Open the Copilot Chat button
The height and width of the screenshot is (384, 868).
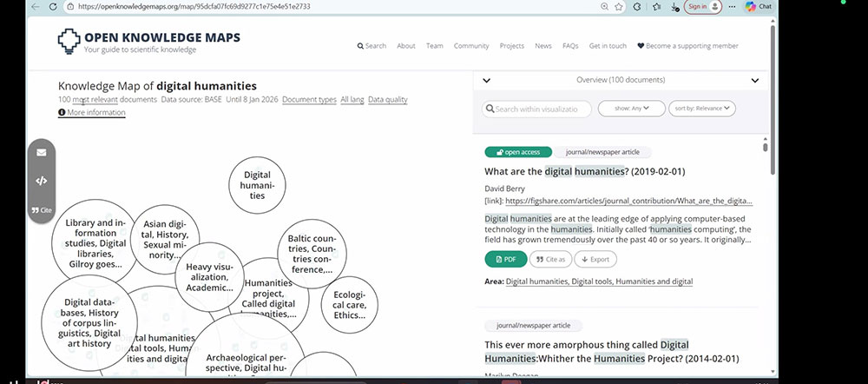tap(758, 6)
